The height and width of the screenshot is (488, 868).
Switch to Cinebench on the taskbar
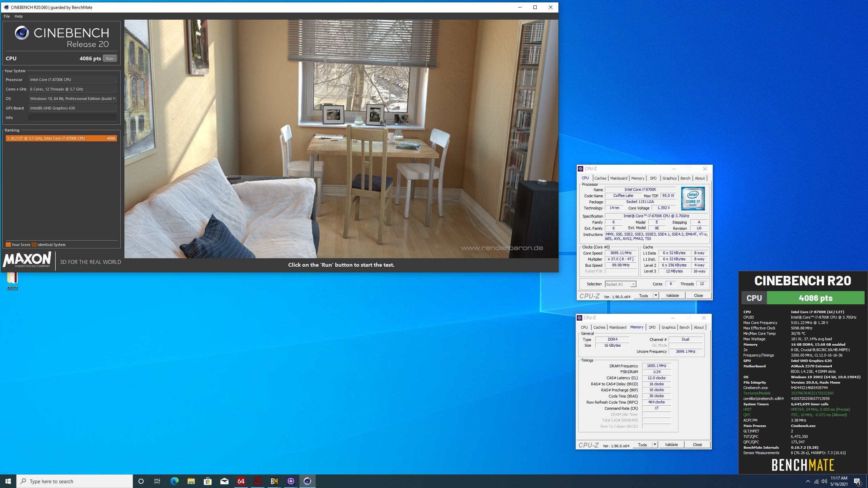(x=307, y=481)
